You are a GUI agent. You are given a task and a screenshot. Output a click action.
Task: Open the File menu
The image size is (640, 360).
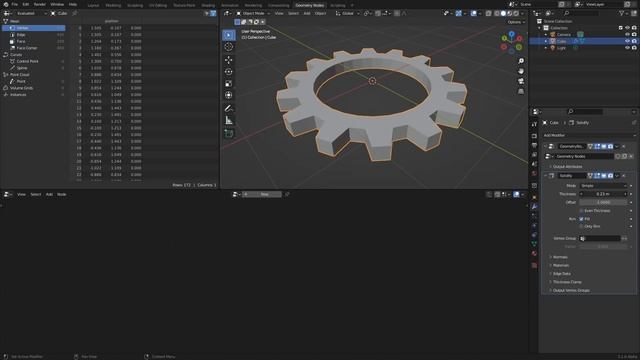click(x=15, y=4)
